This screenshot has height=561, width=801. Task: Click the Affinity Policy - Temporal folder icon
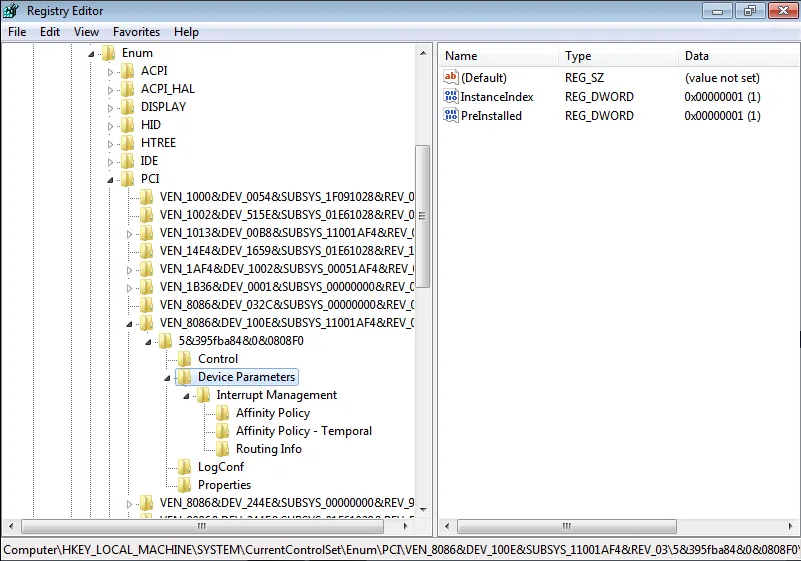click(223, 431)
